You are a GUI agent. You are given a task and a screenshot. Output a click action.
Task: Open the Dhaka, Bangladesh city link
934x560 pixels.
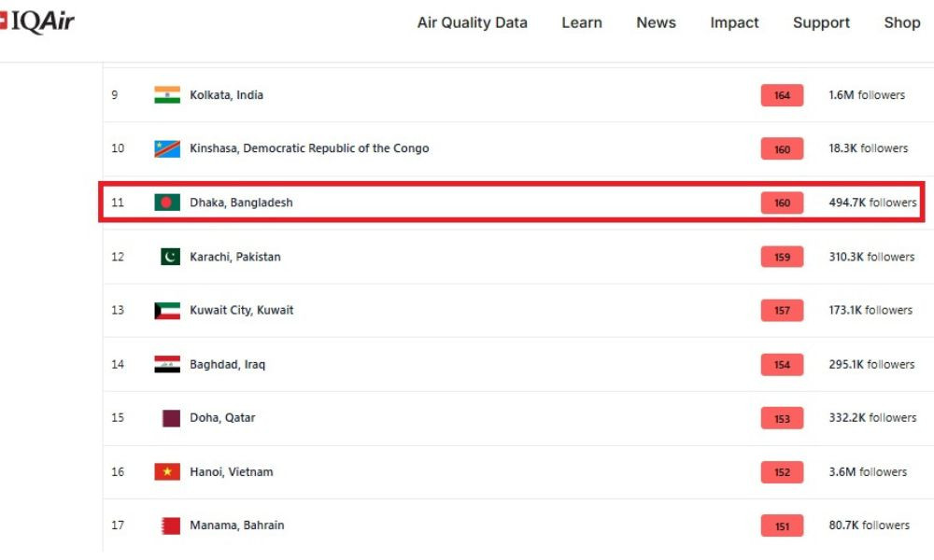(x=241, y=203)
